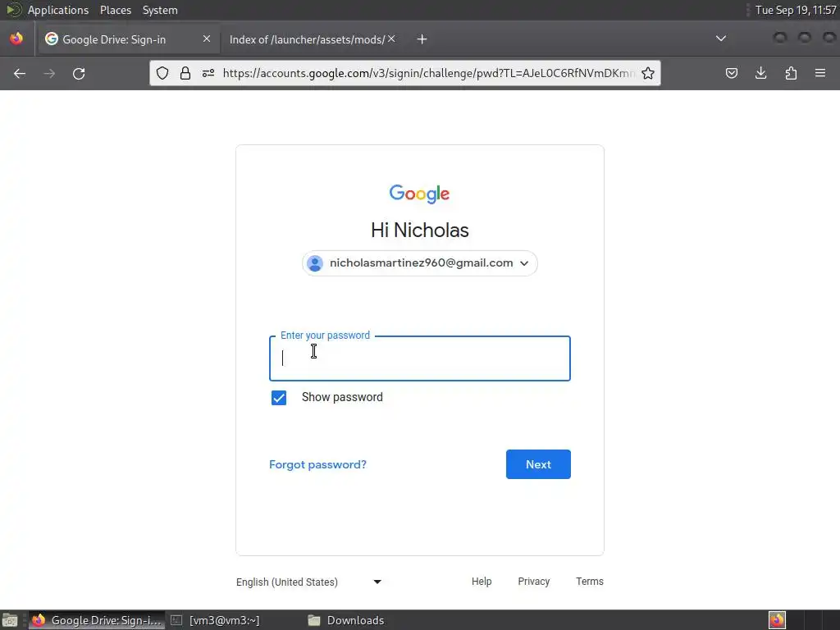Open the vm3@vm3:~ terminal taskbar entry
This screenshot has width=840, height=630.
tap(216, 620)
